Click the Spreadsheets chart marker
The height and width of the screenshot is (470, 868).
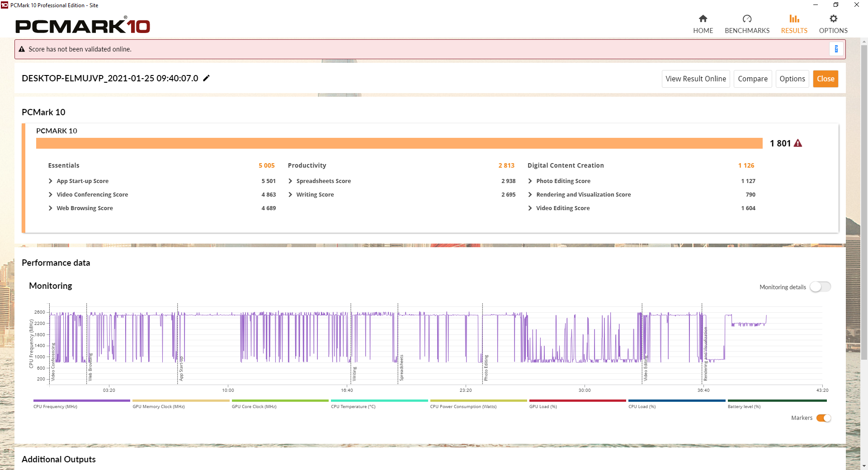click(x=401, y=368)
